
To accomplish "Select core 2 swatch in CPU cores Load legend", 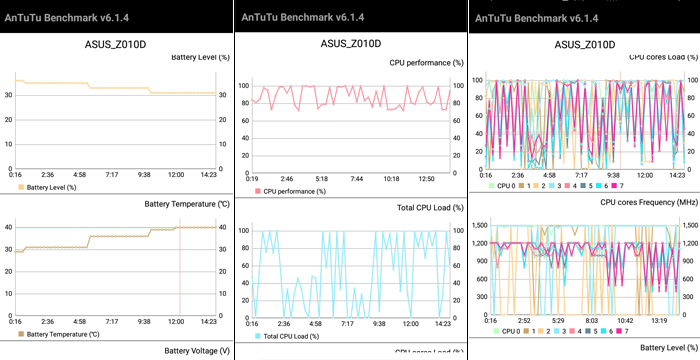I will [x=536, y=185].
